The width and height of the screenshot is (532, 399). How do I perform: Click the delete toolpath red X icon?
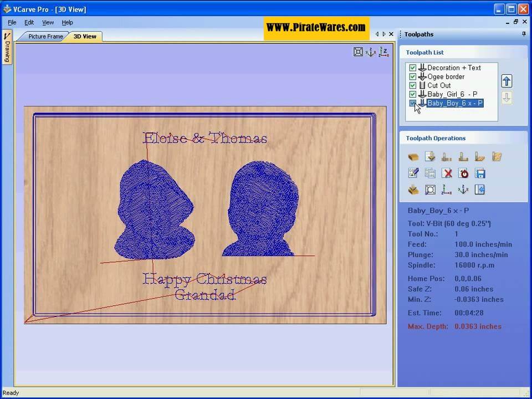pos(447,173)
